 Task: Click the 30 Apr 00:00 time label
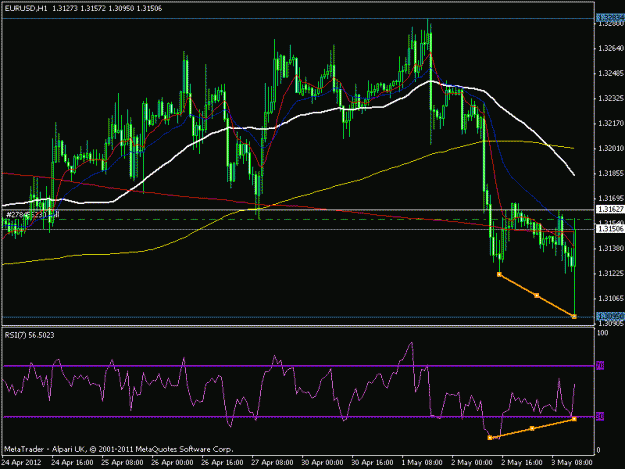point(322,463)
